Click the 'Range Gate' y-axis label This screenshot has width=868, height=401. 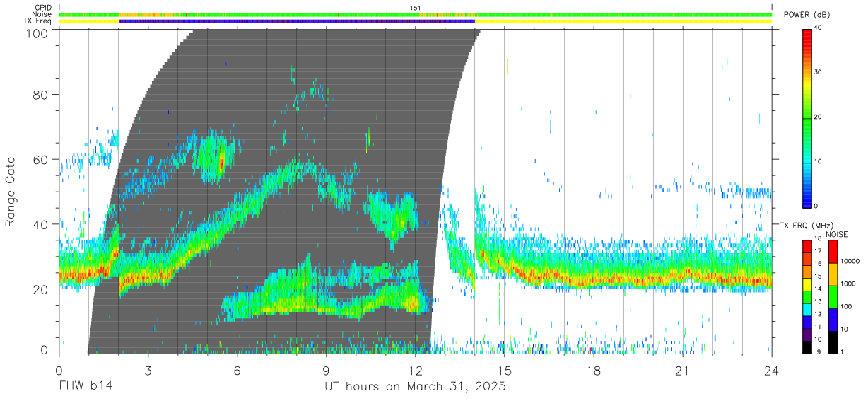(x=11, y=192)
